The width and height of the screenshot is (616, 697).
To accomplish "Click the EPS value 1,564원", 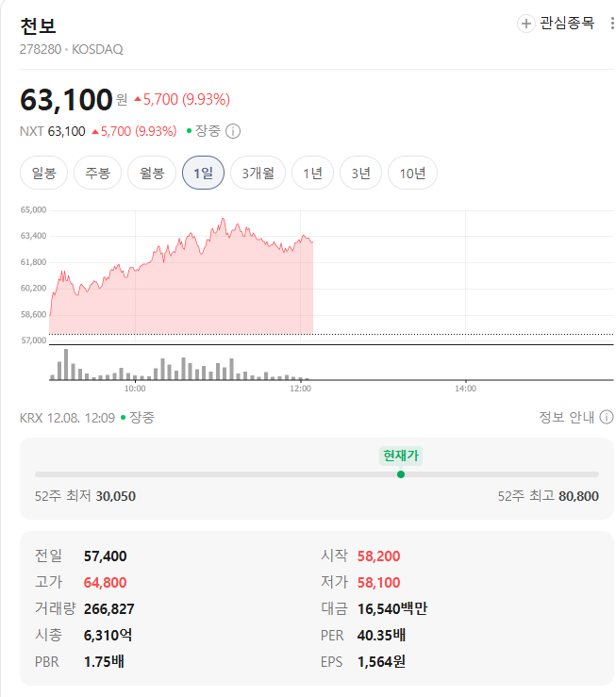I will pos(381,661).
